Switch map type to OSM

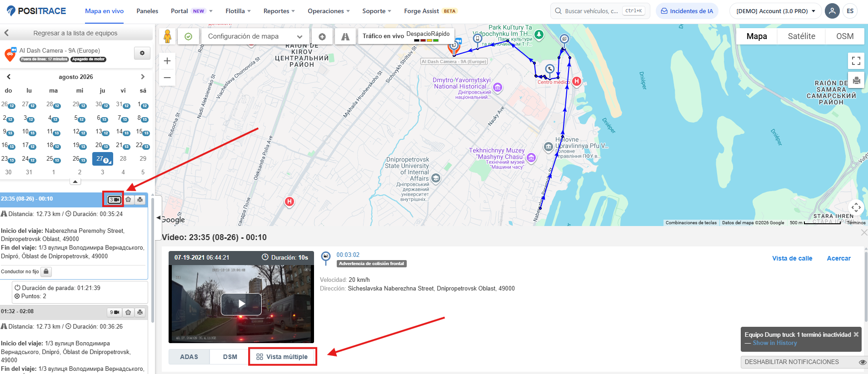click(x=845, y=36)
